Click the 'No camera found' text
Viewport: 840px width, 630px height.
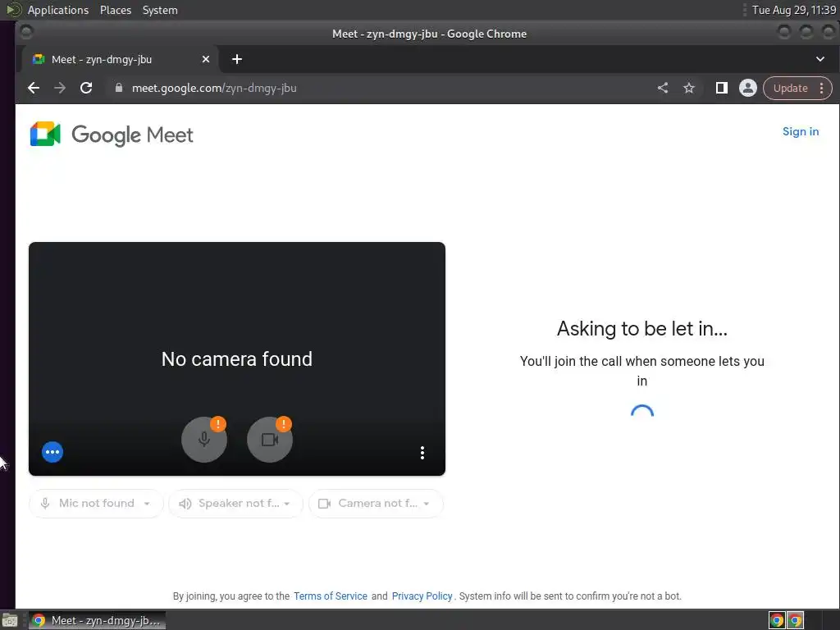237,359
